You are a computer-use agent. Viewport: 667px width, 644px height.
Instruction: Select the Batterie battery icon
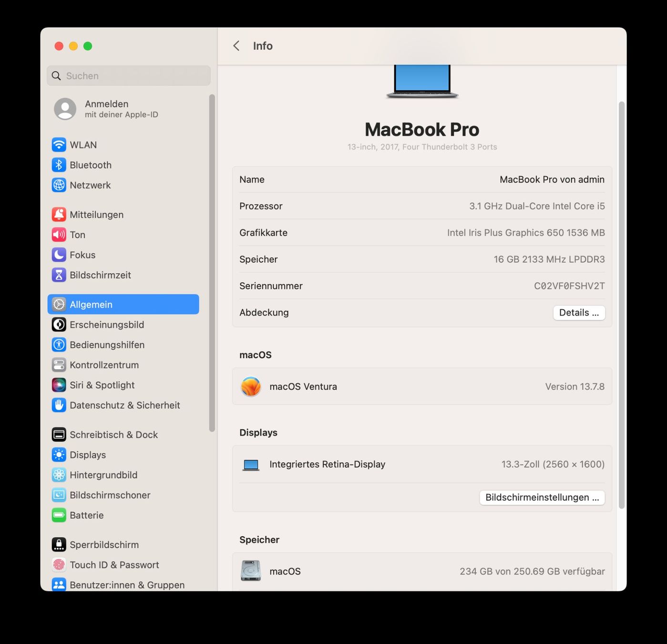click(x=59, y=515)
